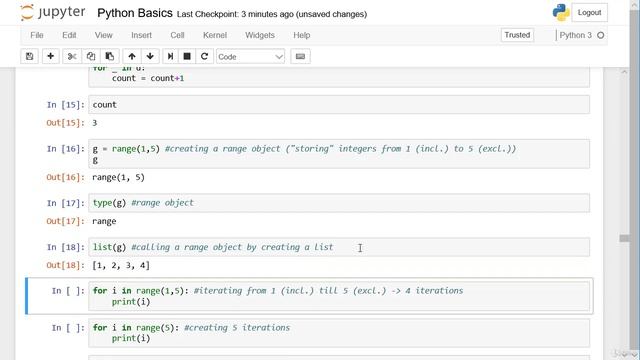The image size is (640, 360).
Task: Click into the count input cell
Action: point(339,104)
